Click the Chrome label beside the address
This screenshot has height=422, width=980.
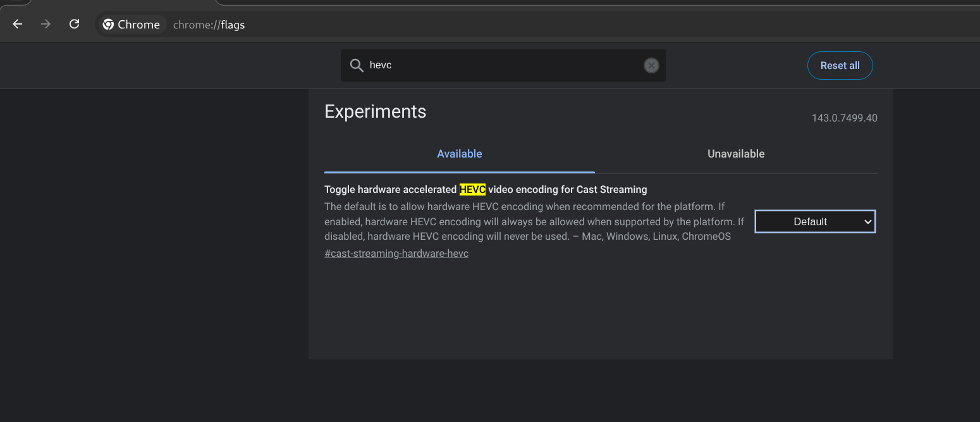pos(138,25)
